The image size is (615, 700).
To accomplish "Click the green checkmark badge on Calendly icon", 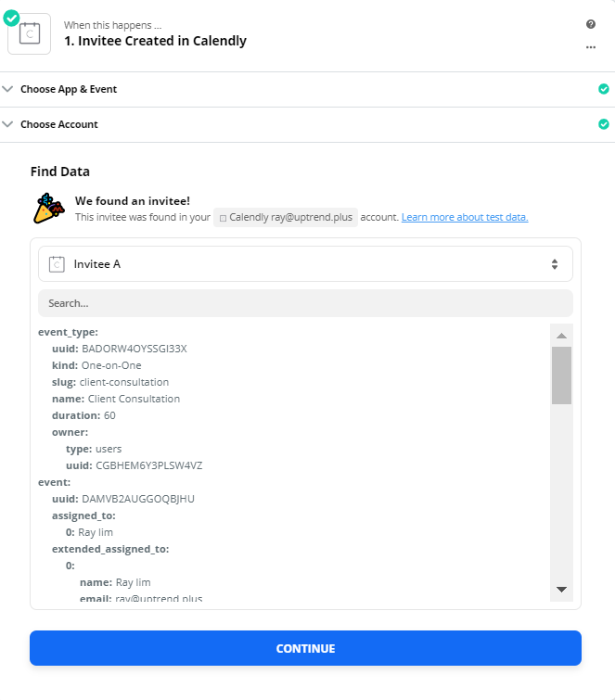I will click(x=11, y=19).
